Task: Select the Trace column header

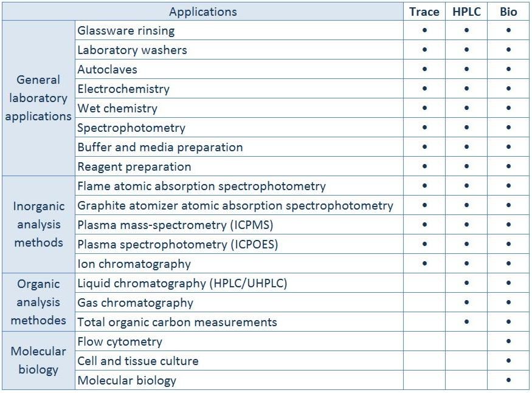Action: tap(424, 12)
